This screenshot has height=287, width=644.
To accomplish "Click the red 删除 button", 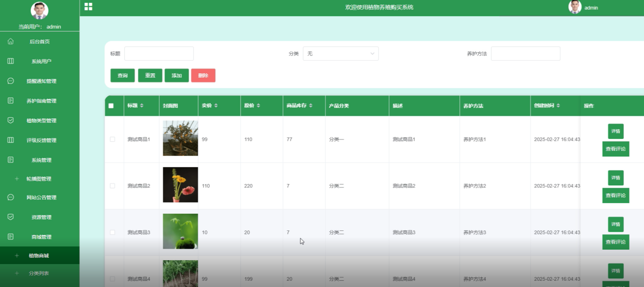I will tap(203, 76).
